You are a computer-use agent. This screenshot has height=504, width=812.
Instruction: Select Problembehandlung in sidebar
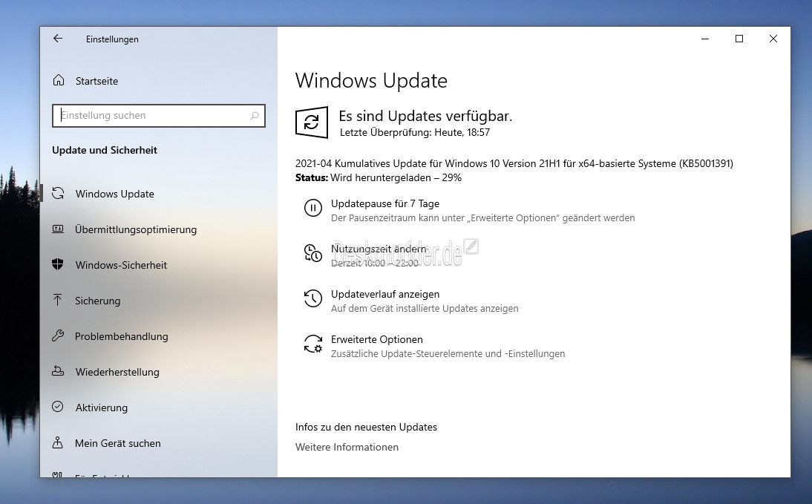click(121, 337)
